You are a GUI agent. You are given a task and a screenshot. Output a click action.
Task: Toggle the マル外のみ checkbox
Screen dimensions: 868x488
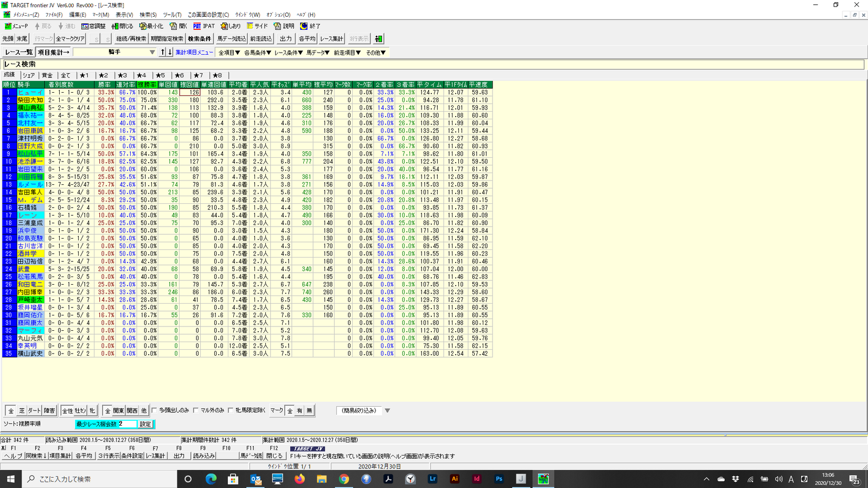(x=196, y=410)
